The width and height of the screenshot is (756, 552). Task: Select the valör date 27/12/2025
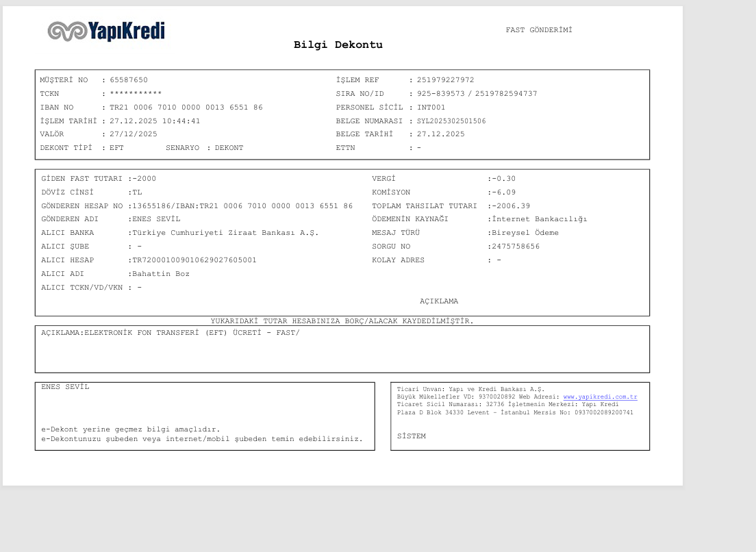133,134
